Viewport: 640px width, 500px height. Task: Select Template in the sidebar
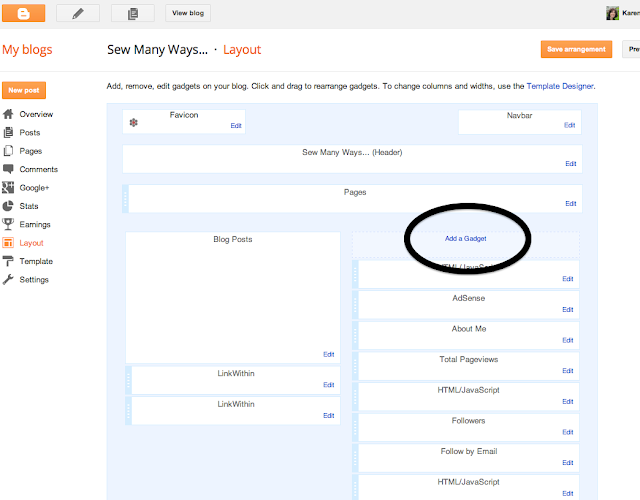[36, 261]
